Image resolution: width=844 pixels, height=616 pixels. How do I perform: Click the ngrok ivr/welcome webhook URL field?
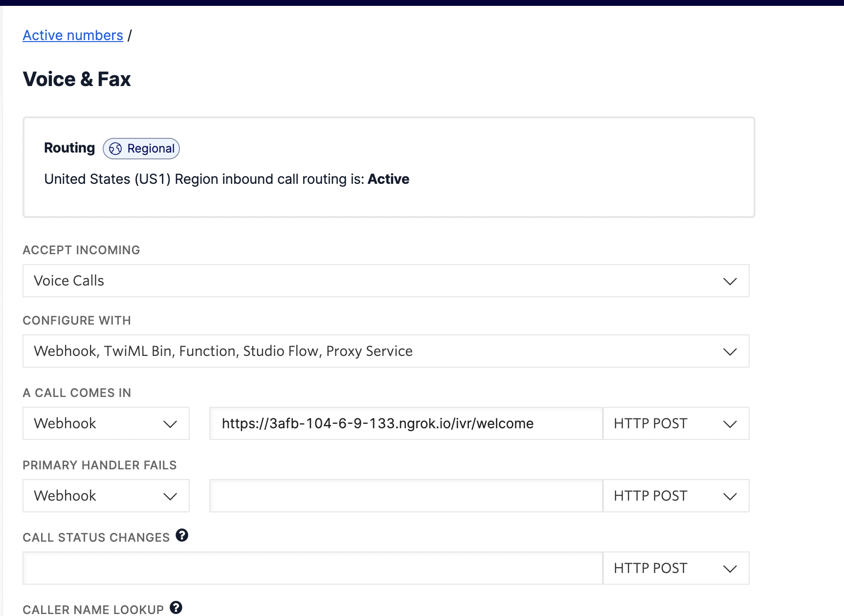click(x=405, y=423)
